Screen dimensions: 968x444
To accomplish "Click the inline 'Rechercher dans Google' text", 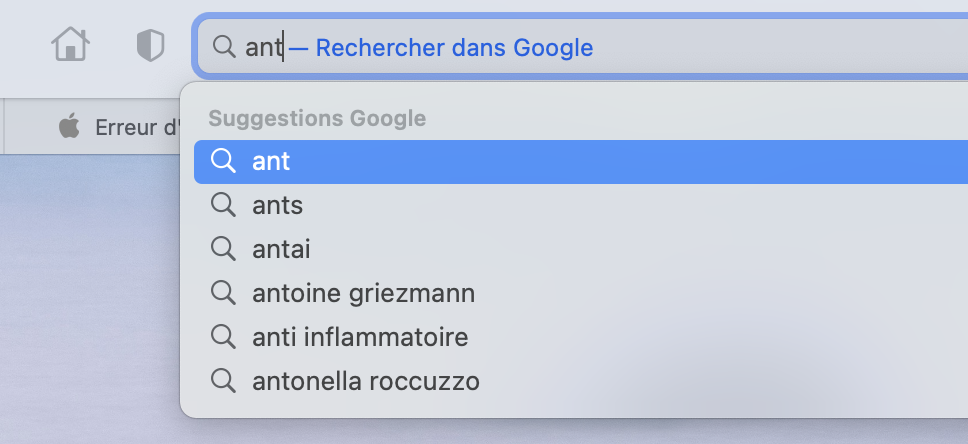I will (x=454, y=47).
